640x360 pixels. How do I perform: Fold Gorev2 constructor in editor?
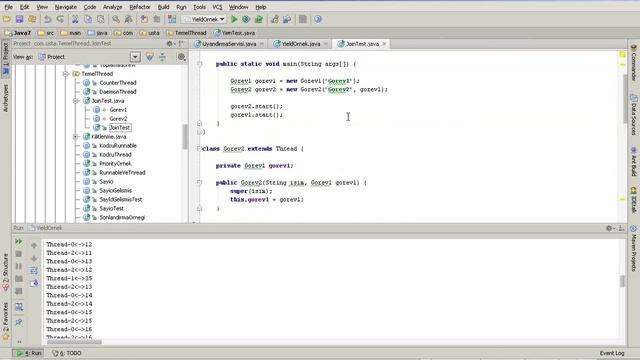tap(200, 182)
